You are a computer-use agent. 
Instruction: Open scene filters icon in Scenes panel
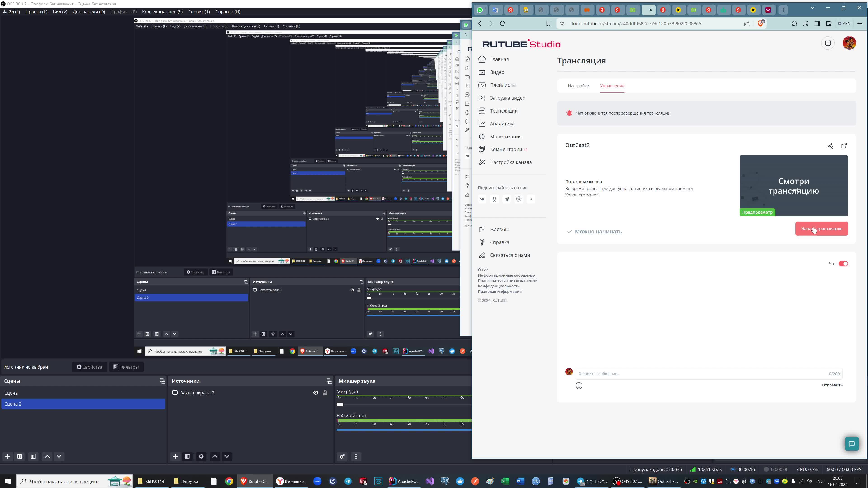(33, 456)
